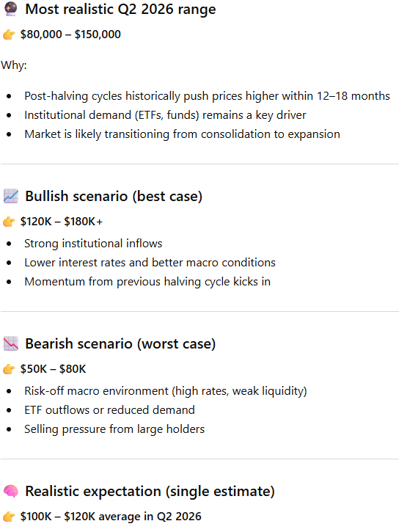Click the 'Strong institutional inflows' bullet
Screen dimensions: 399x532
93,244
